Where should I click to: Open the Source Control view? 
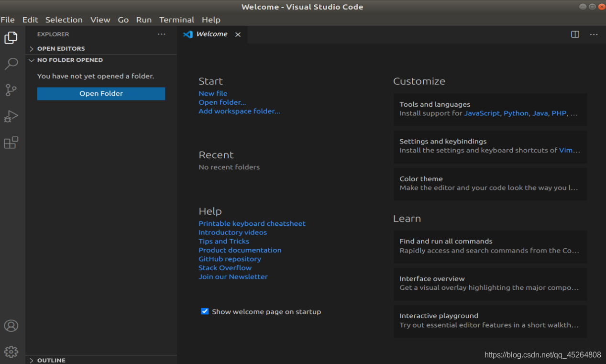pyautogui.click(x=11, y=90)
